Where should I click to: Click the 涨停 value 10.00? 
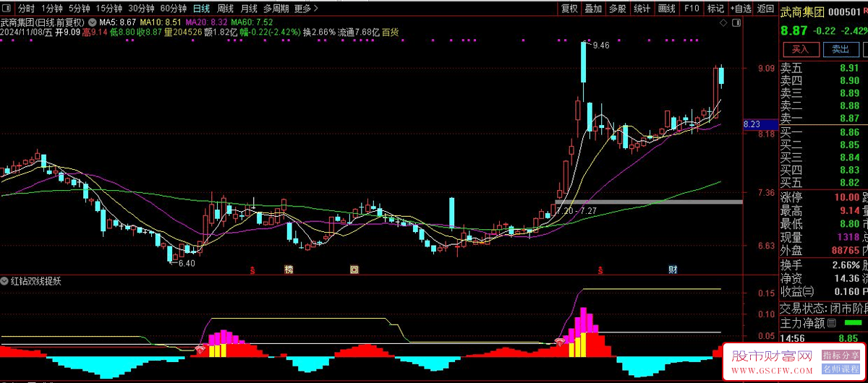pyautogui.click(x=846, y=197)
